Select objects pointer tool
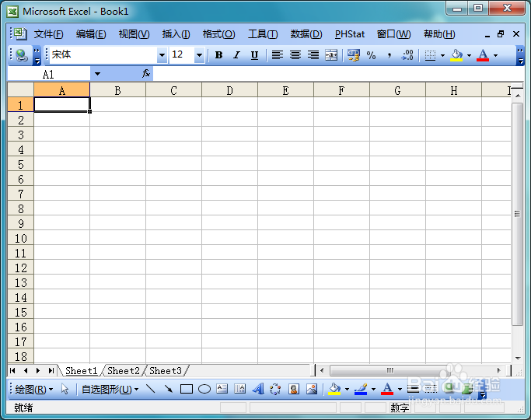Screen dimensions: 531x420 tap(65, 389)
